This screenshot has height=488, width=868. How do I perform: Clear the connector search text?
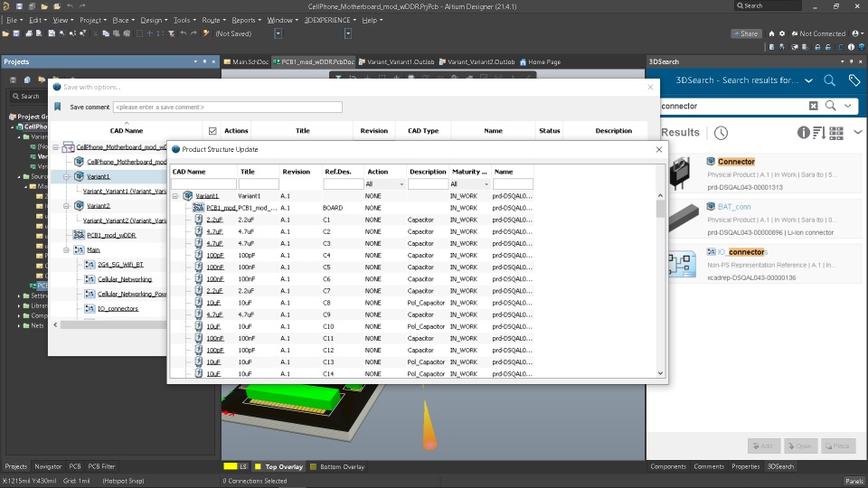click(813, 106)
